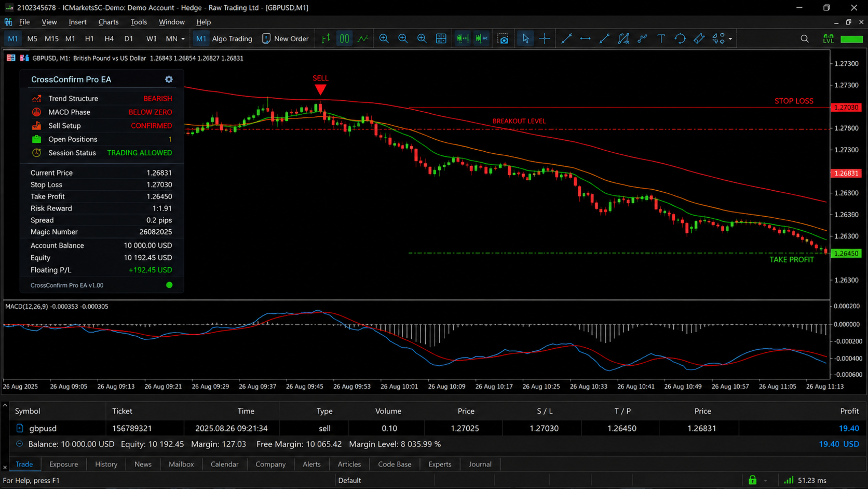Click the 1.26831 current price tag on axis
This screenshot has width=868, height=489.
click(846, 173)
